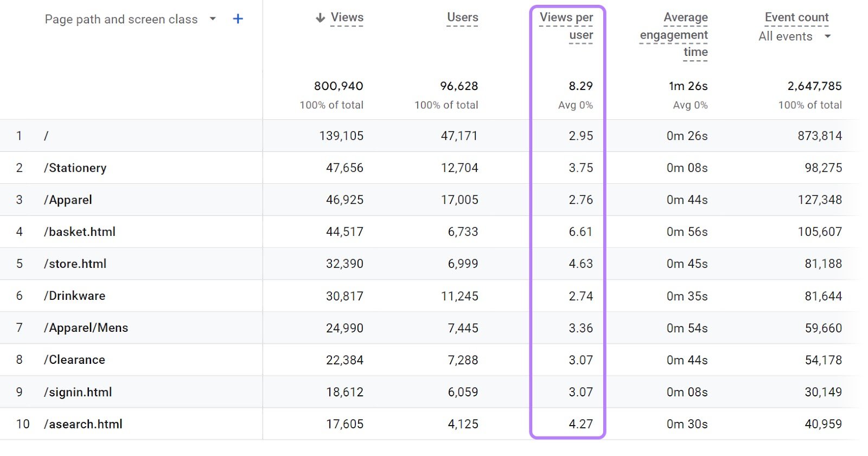
Task: Select the /Apparel page path
Action: 68,200
